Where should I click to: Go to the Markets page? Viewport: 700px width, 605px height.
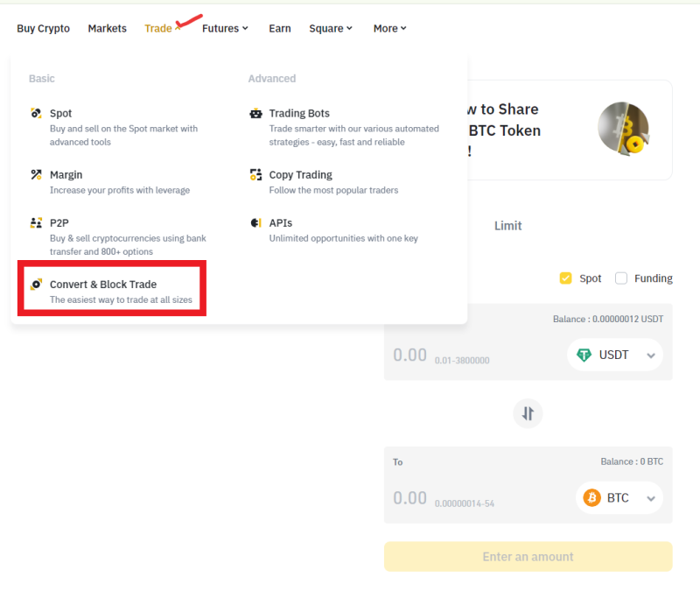pyautogui.click(x=107, y=29)
